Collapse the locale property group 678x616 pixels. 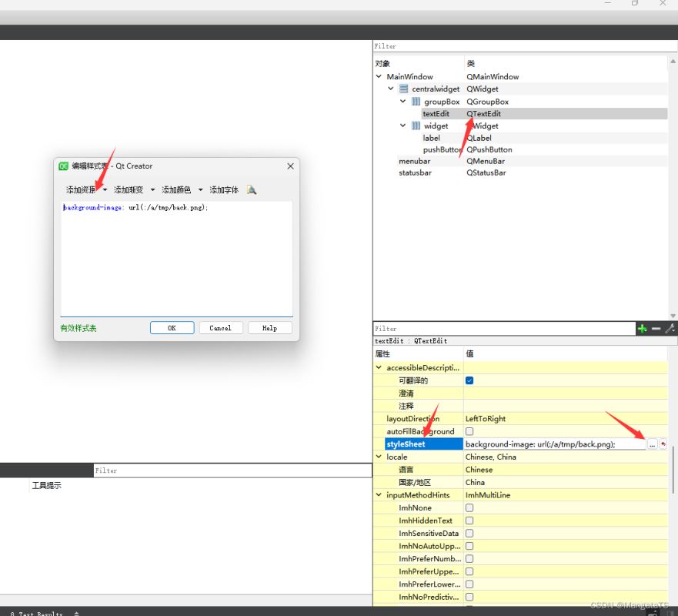click(379, 457)
